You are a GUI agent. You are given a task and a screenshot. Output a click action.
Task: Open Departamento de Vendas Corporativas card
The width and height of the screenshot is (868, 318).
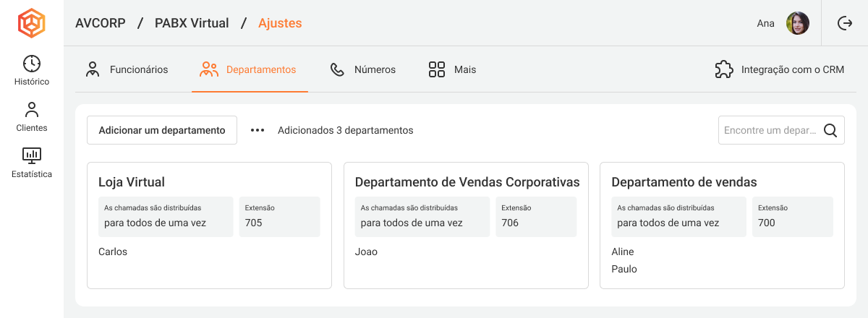467,182
